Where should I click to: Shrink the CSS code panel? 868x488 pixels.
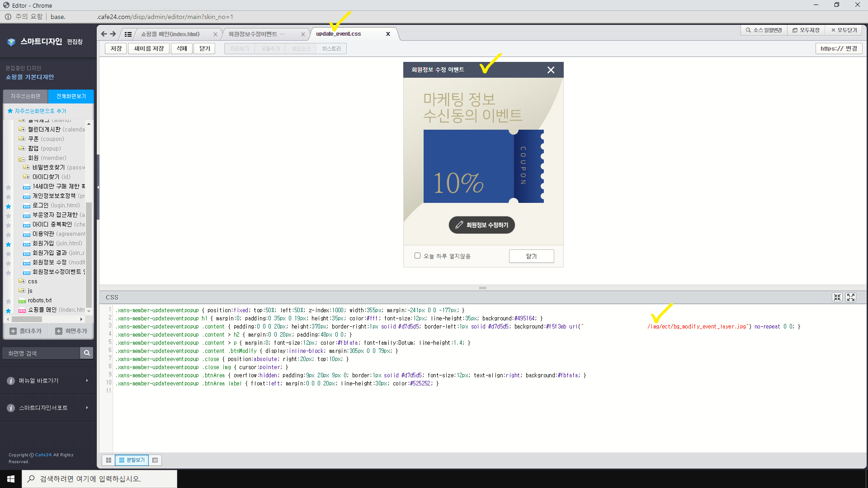tap(837, 297)
